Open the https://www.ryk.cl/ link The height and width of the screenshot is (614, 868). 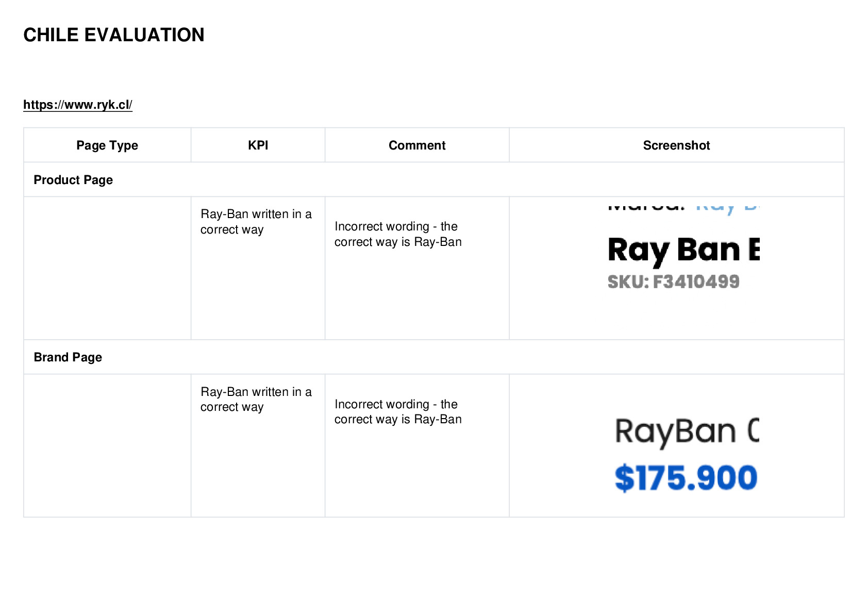point(78,105)
